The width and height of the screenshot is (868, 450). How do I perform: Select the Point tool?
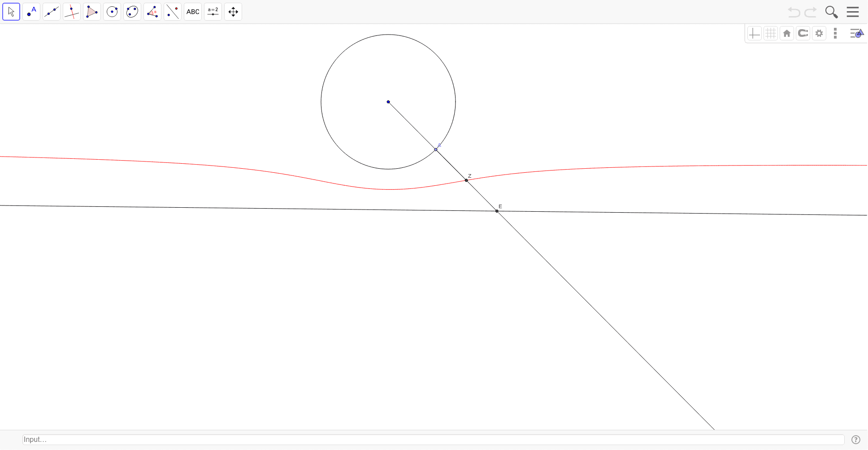coord(31,12)
